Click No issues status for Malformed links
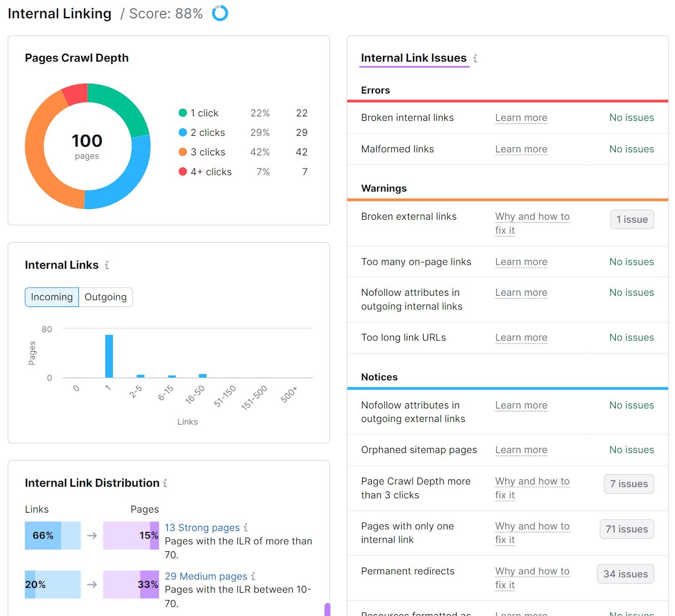The width and height of the screenshot is (675, 616). 631,149
